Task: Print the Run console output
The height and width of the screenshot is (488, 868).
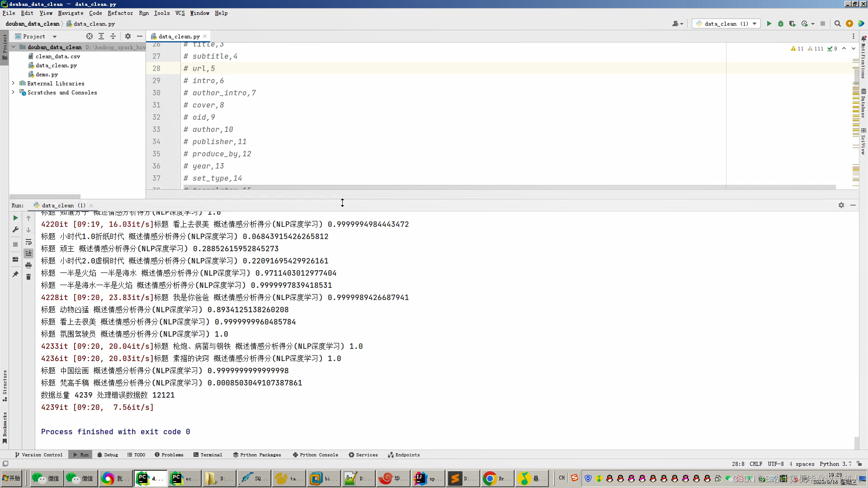Action: 28,265
